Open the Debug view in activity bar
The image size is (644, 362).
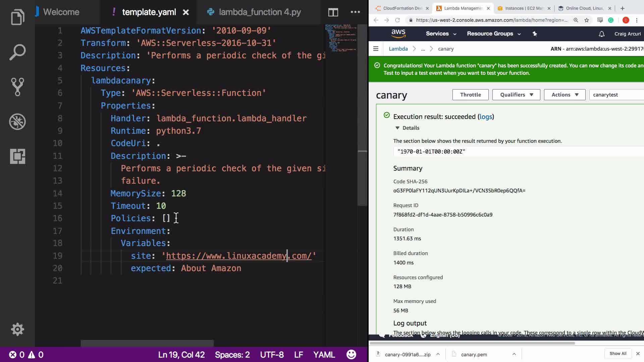click(x=17, y=122)
